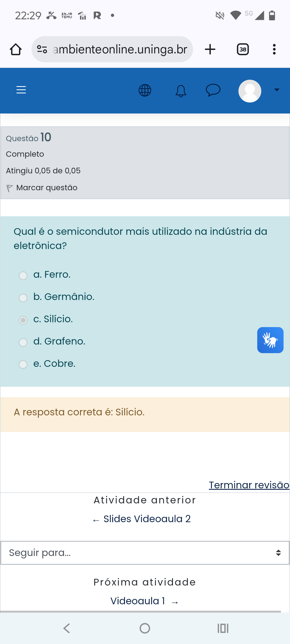Viewport: 290px width, 644px height.
Task: Open new browser tab with plus
Action: click(210, 49)
